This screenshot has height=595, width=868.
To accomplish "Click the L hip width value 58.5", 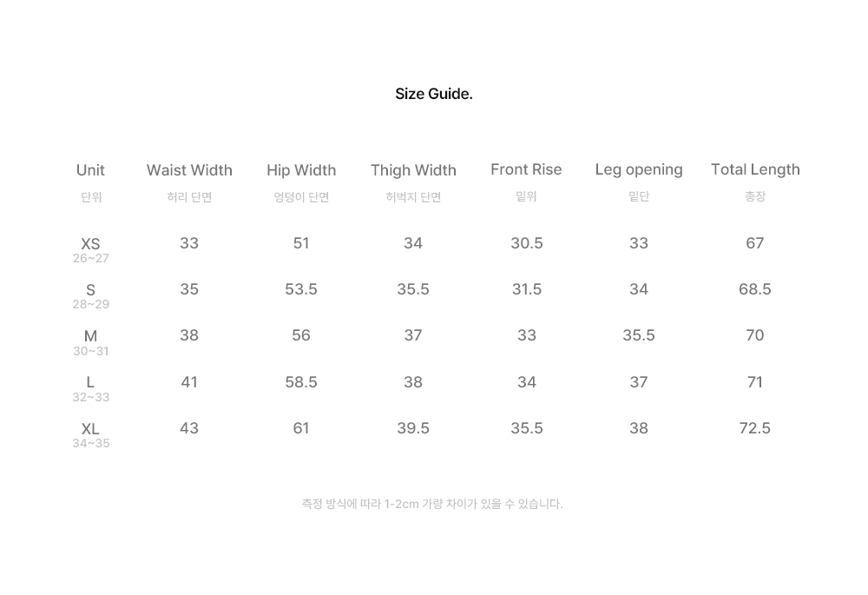I will tap(301, 382).
